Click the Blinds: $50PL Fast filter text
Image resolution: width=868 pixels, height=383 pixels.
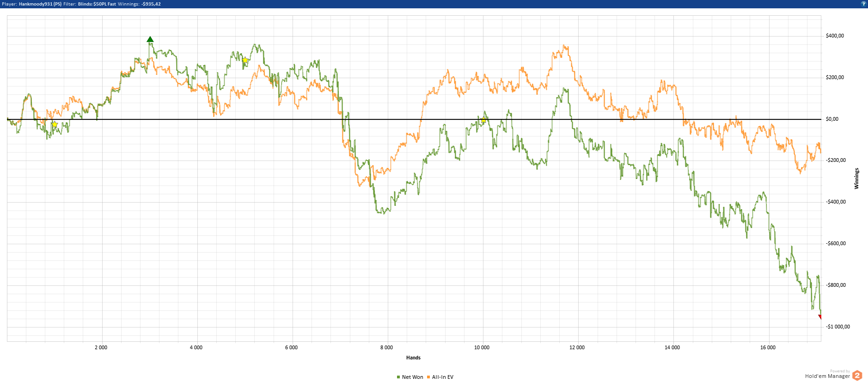pyautogui.click(x=97, y=4)
